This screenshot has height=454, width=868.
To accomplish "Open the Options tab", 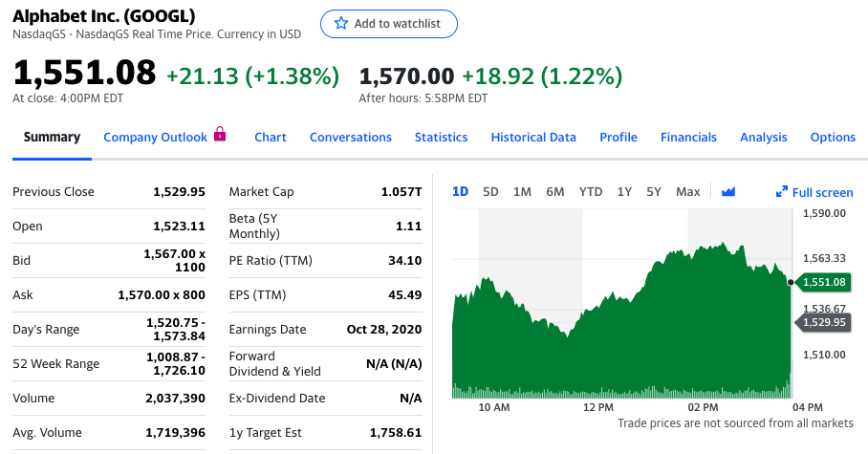I will coord(833,138).
